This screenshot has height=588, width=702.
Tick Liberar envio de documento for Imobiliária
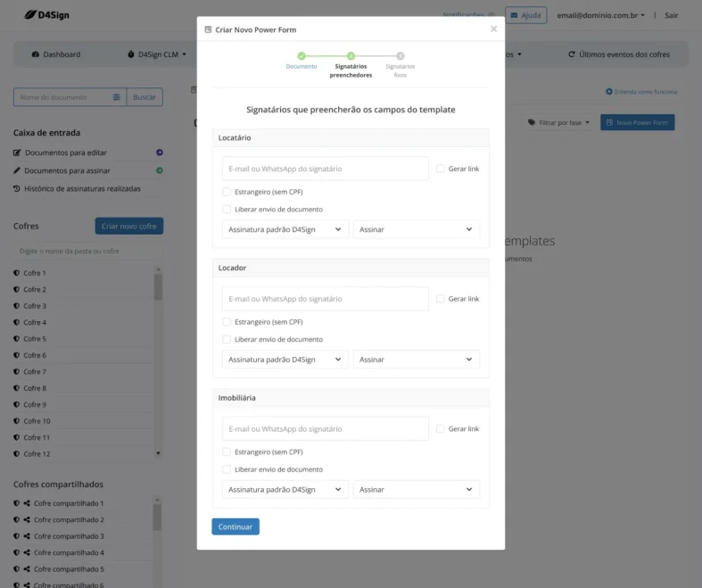click(227, 469)
